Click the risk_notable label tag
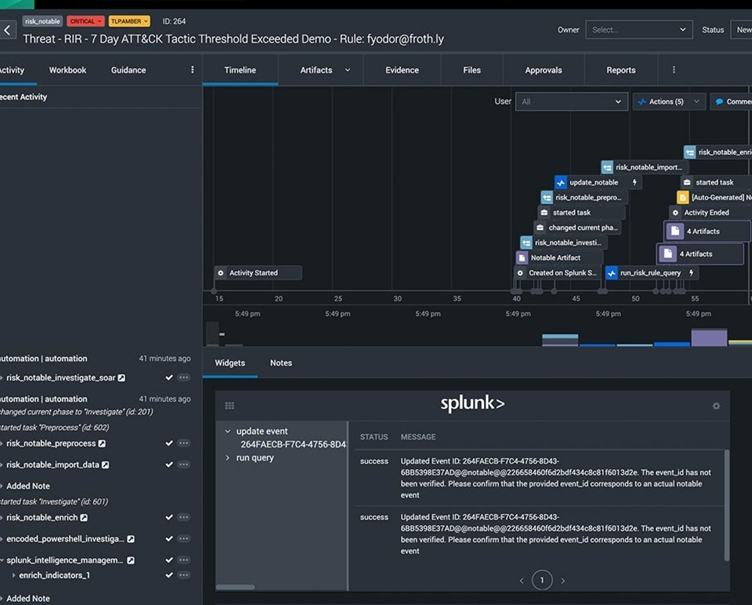 [42, 21]
